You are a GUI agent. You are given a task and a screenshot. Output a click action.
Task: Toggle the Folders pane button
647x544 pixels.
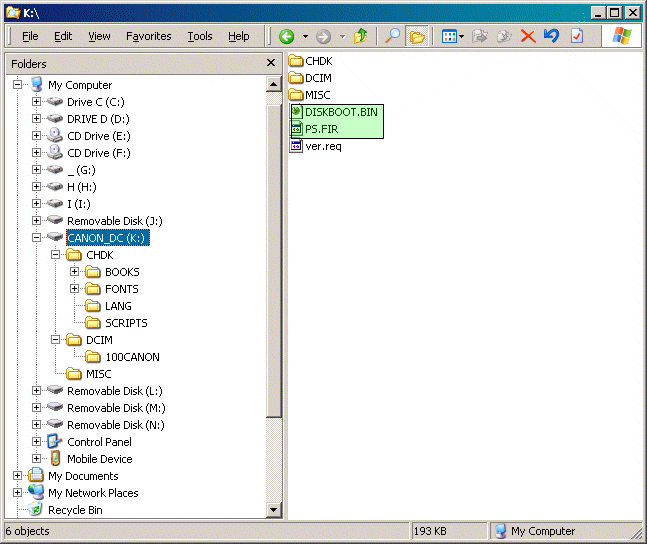coord(417,36)
